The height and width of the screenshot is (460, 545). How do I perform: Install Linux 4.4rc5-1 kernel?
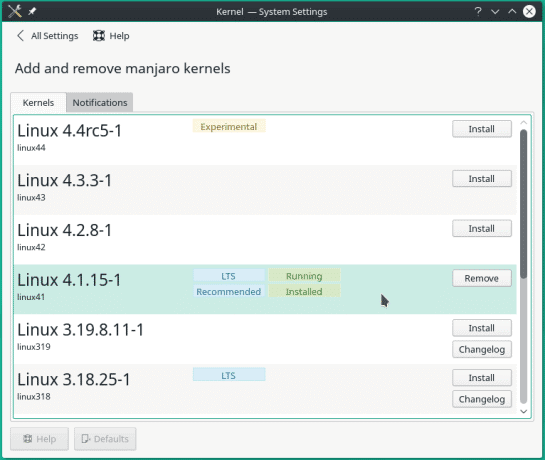(482, 129)
